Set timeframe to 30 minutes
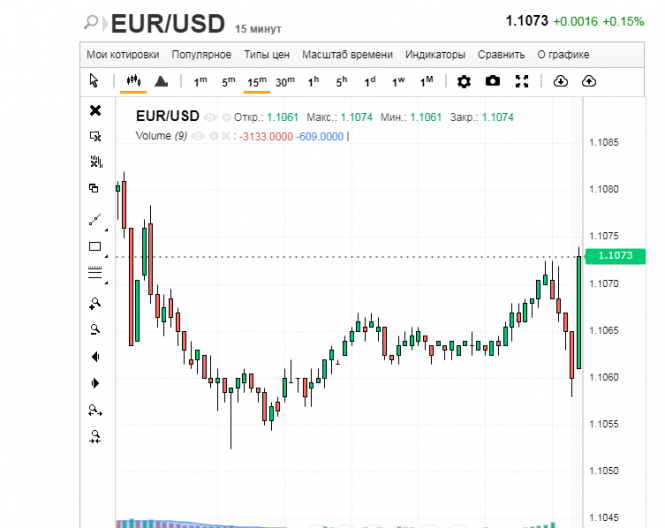 point(285,81)
